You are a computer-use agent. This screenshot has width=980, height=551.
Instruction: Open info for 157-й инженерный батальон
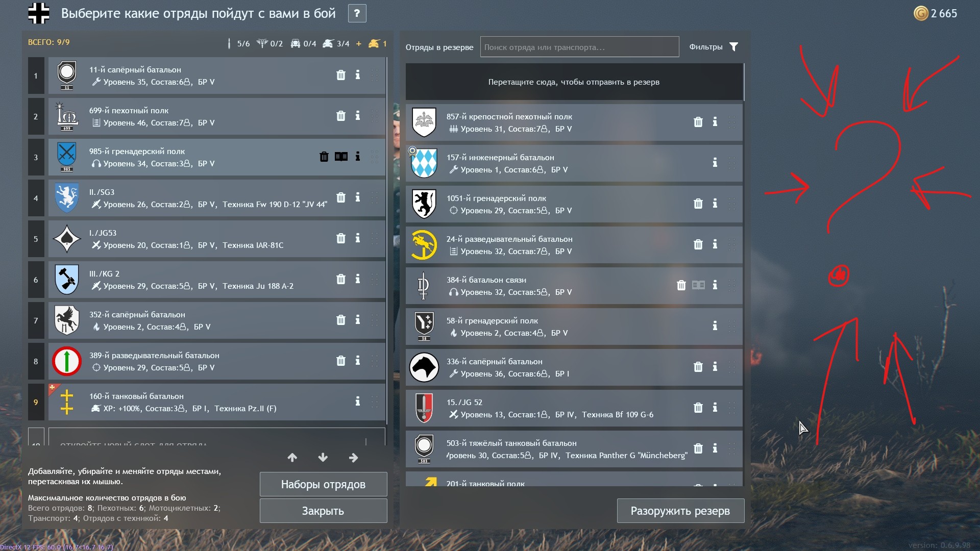715,163
